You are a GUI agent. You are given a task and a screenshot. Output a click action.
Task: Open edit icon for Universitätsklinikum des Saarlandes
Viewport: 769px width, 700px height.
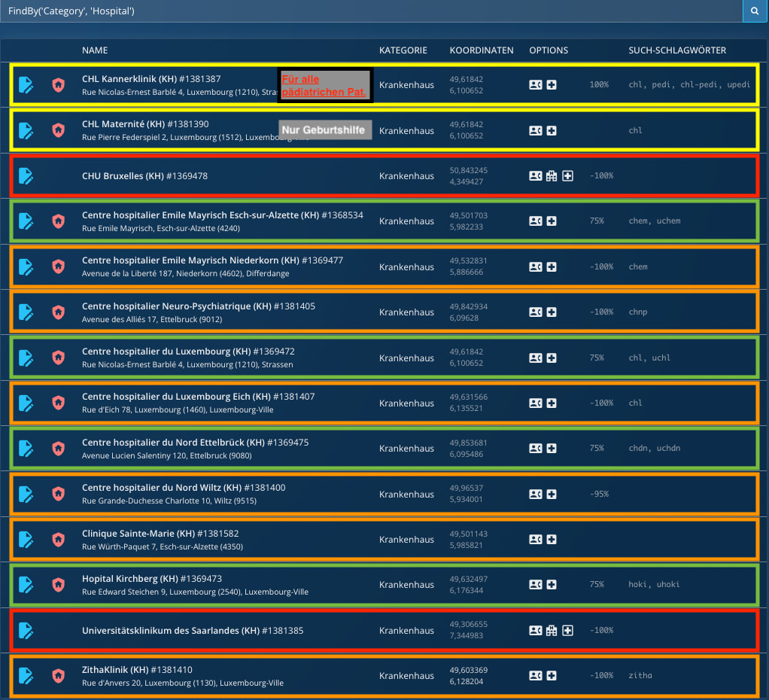[26, 630]
